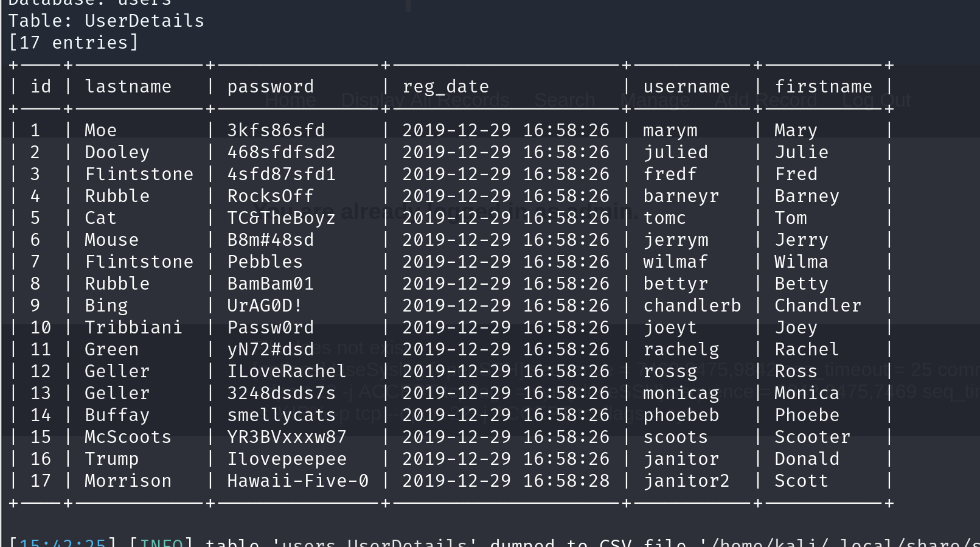The image size is (980, 547).
Task: Click the 'username' column header
Action: point(686,86)
